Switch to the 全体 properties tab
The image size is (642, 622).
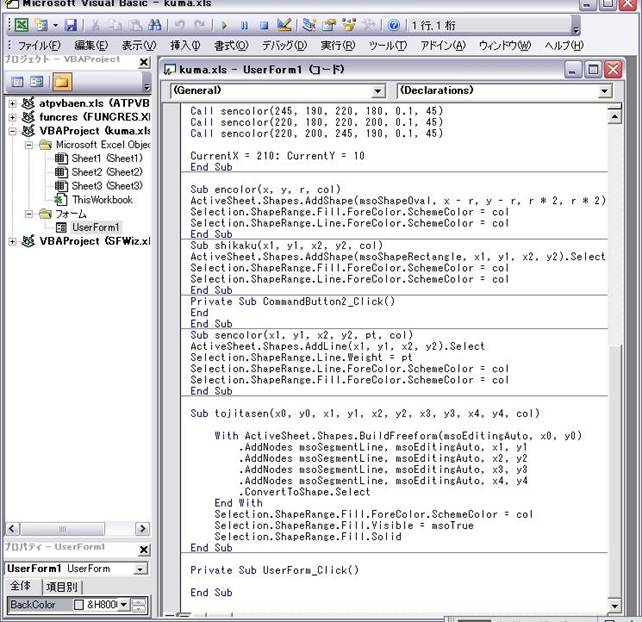20,586
